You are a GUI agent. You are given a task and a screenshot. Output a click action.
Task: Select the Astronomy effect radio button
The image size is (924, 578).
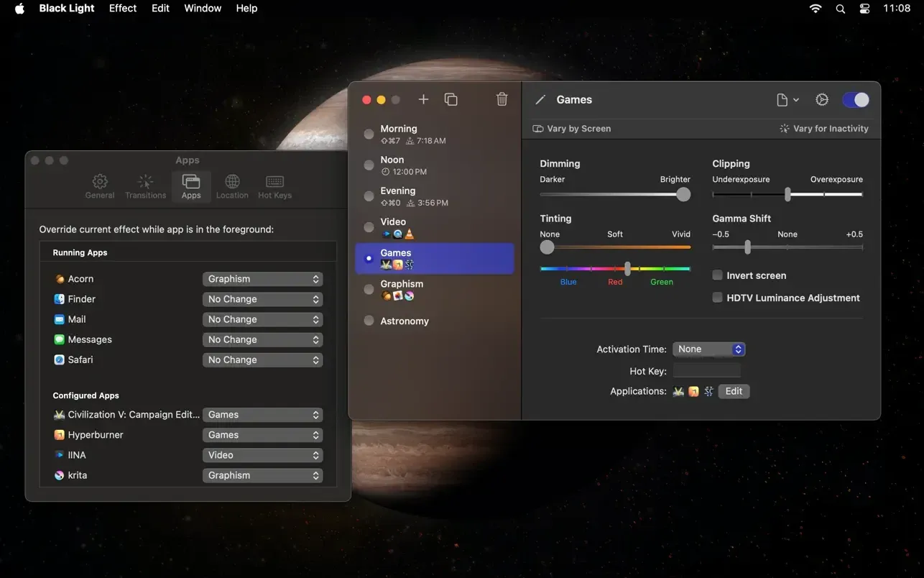tap(369, 321)
